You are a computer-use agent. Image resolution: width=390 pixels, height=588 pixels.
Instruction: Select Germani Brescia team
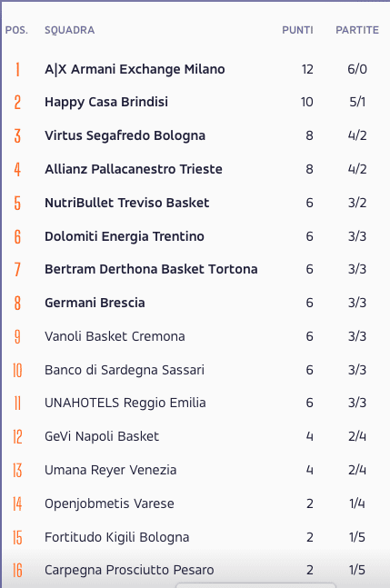pyautogui.click(x=95, y=303)
